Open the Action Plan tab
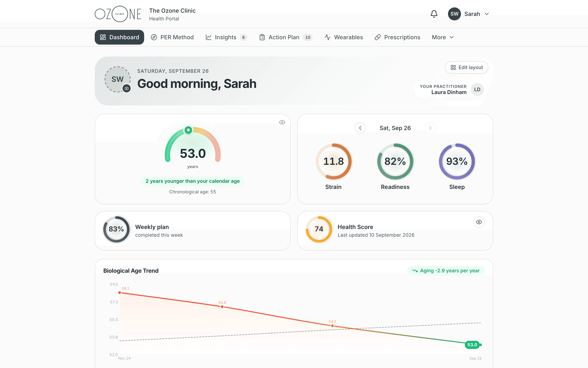Viewport: 588px width, 368px height. tap(286, 37)
